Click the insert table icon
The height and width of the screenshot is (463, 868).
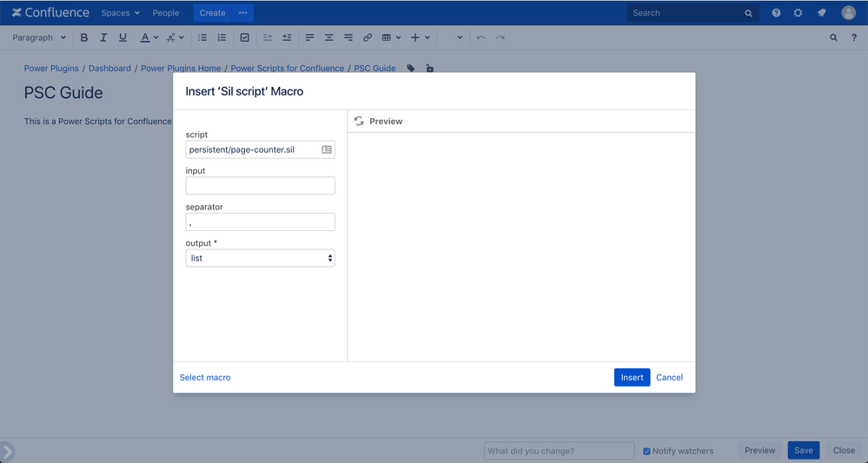click(387, 37)
